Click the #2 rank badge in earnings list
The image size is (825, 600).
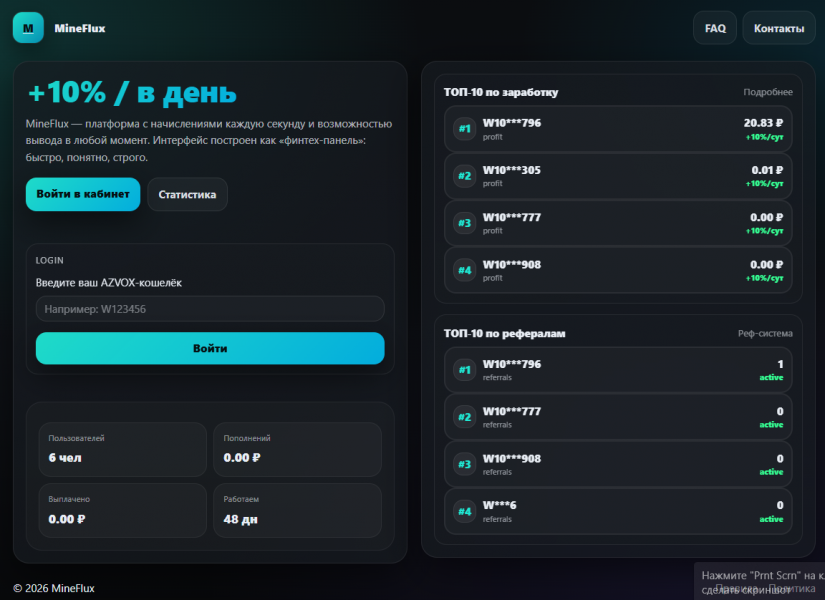click(x=464, y=176)
